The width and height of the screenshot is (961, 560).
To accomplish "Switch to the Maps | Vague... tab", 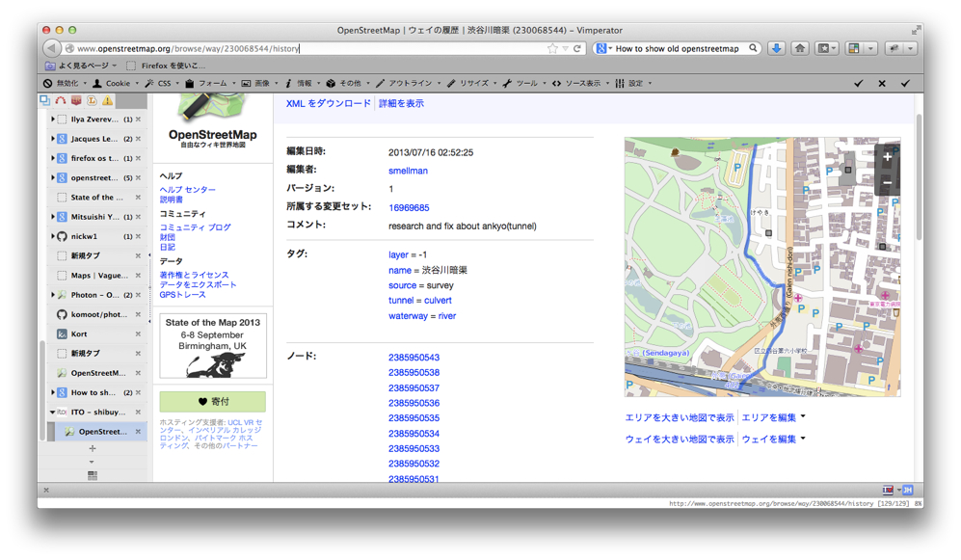I will [96, 275].
